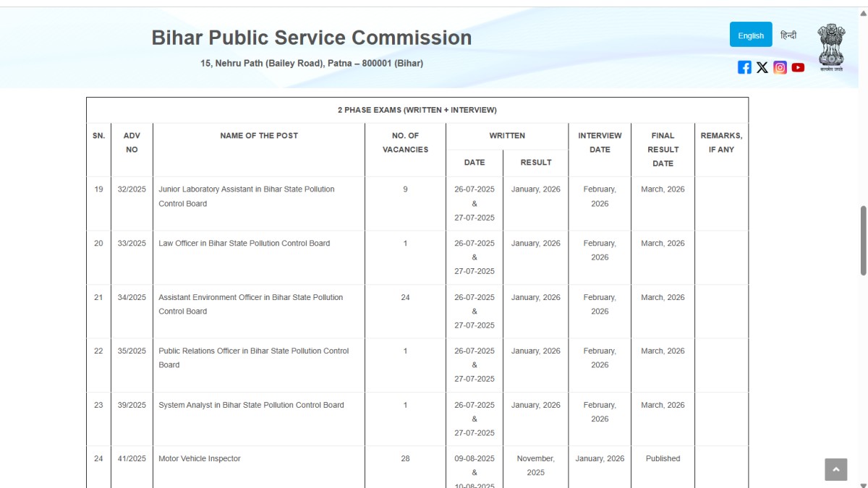Open the X (Twitter) social icon
868x488 pixels.
762,67
